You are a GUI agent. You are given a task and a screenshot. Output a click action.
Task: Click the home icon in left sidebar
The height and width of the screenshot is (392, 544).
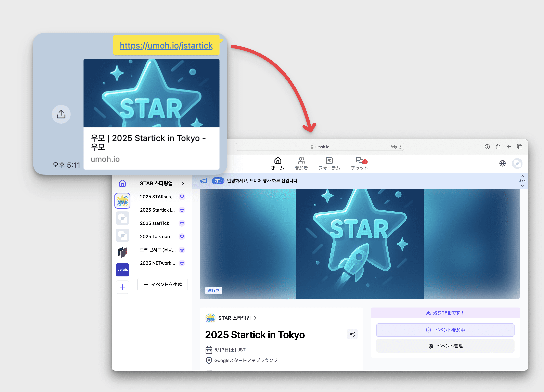click(122, 183)
